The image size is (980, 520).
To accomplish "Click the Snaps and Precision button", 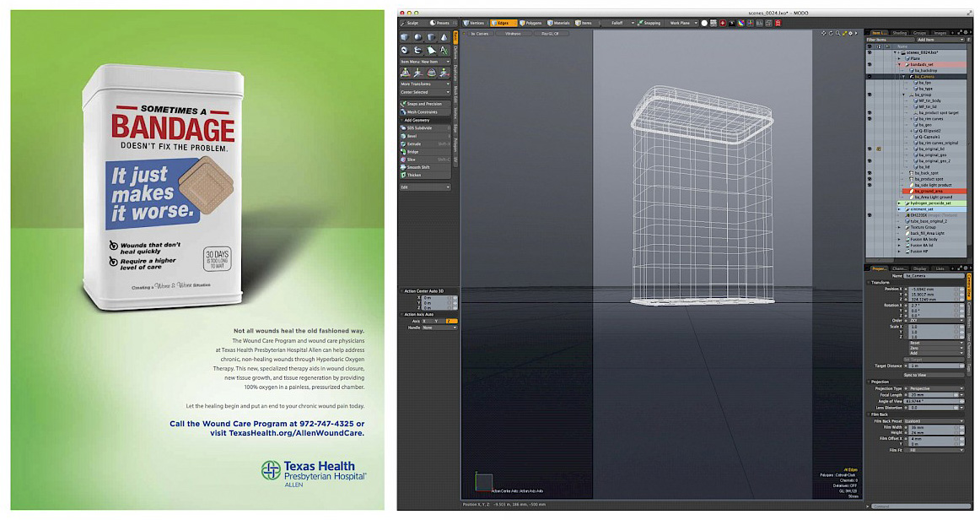I will click(x=425, y=104).
